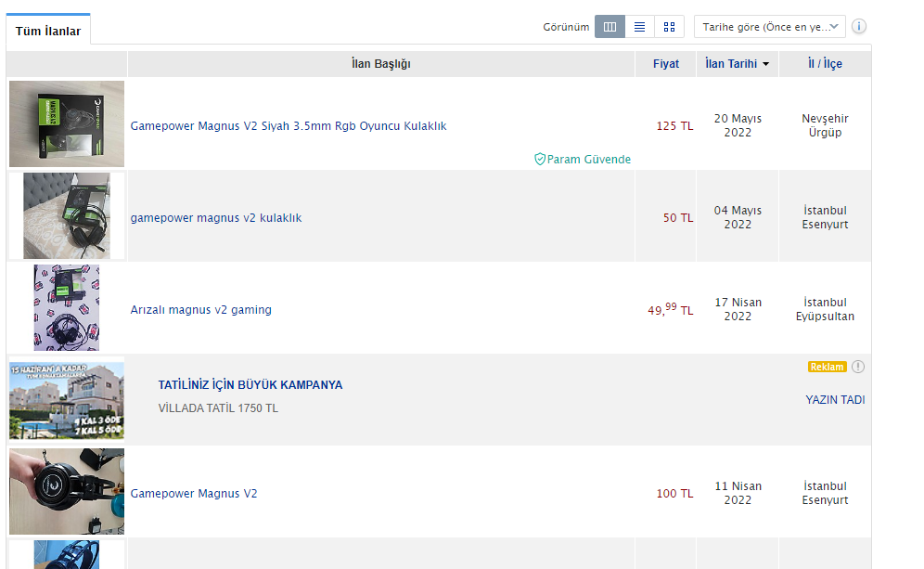924x569 pixels.
Task: Click the sorting info icon
Action: 859,27
